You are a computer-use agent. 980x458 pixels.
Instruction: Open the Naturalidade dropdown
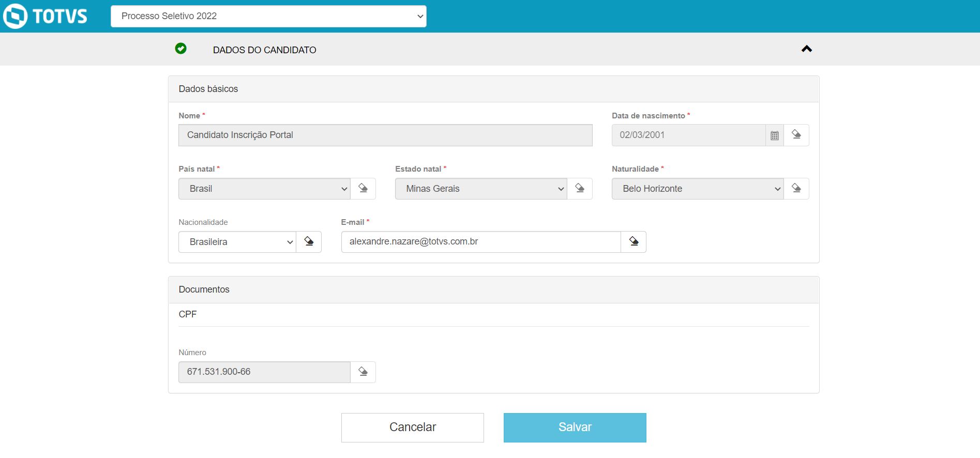pyautogui.click(x=698, y=189)
